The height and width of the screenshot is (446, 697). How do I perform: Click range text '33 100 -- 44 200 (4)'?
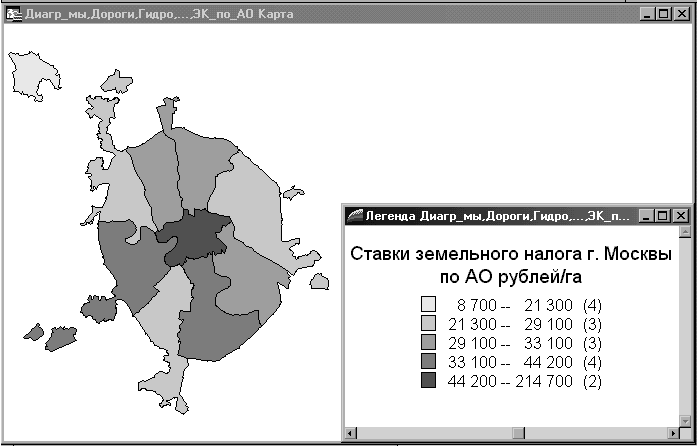click(x=525, y=363)
